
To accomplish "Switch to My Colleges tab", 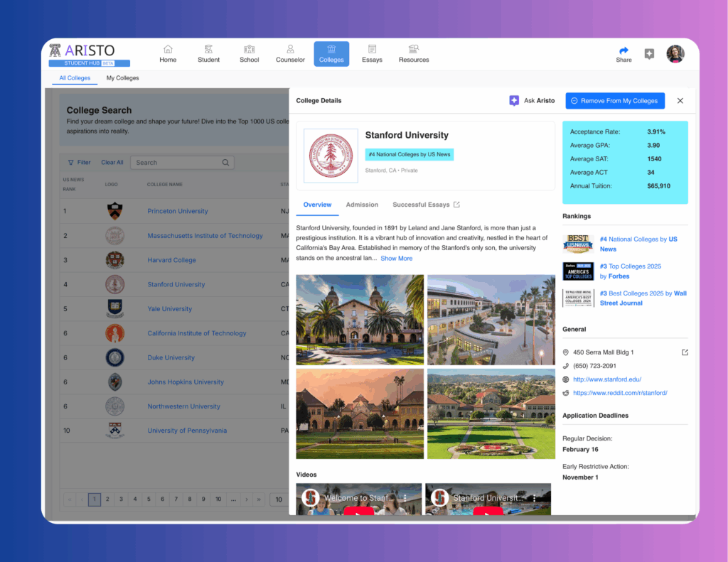I will pyautogui.click(x=122, y=78).
